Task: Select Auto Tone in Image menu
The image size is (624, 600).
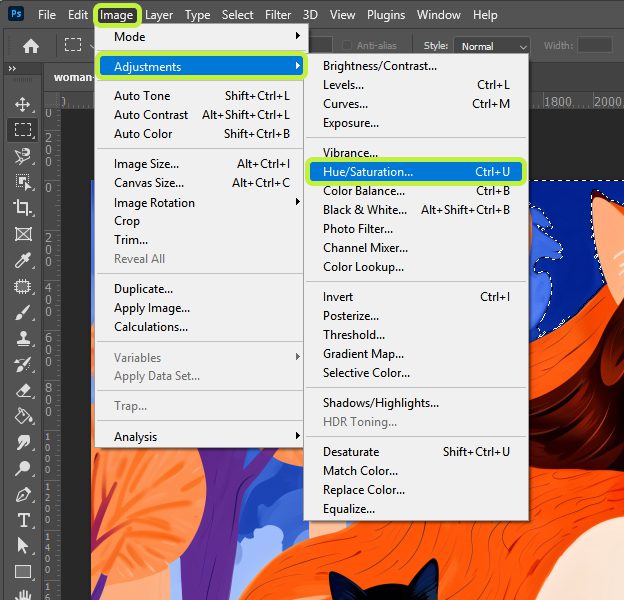Action: click(201, 95)
